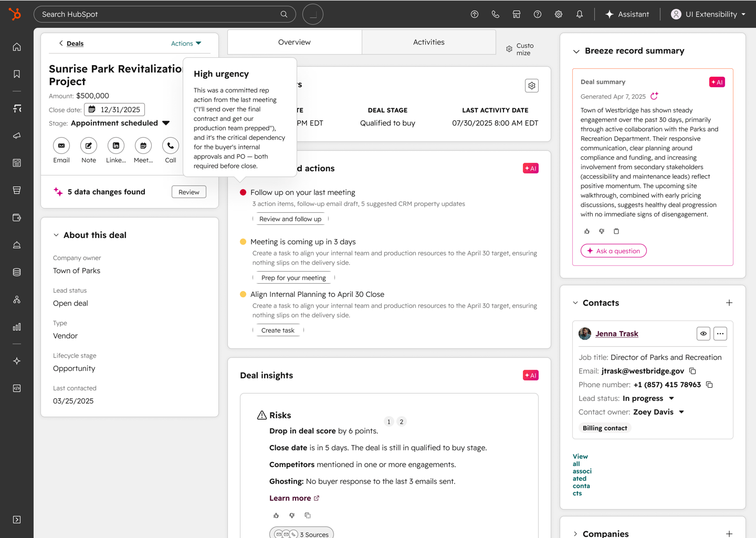Copy Jenna Trask's email address

click(692, 371)
